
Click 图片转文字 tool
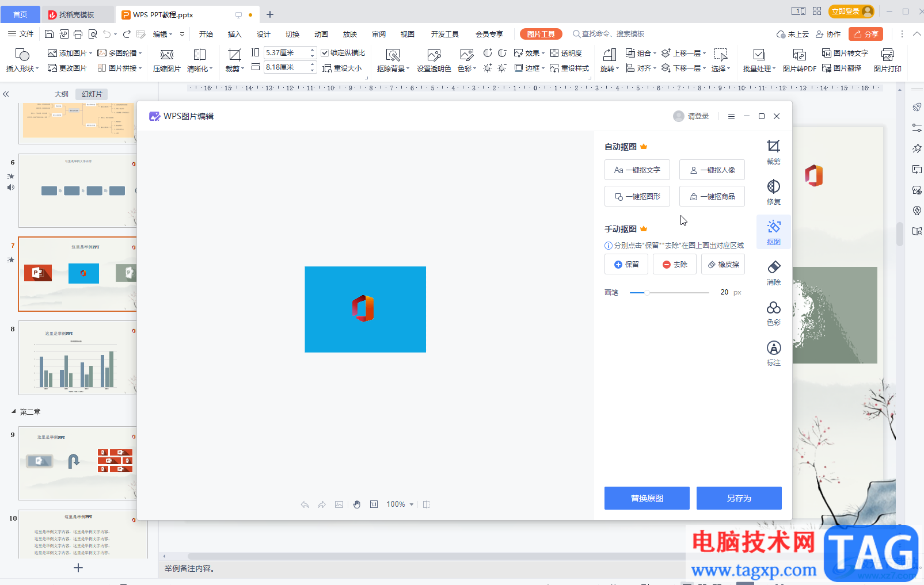845,53
